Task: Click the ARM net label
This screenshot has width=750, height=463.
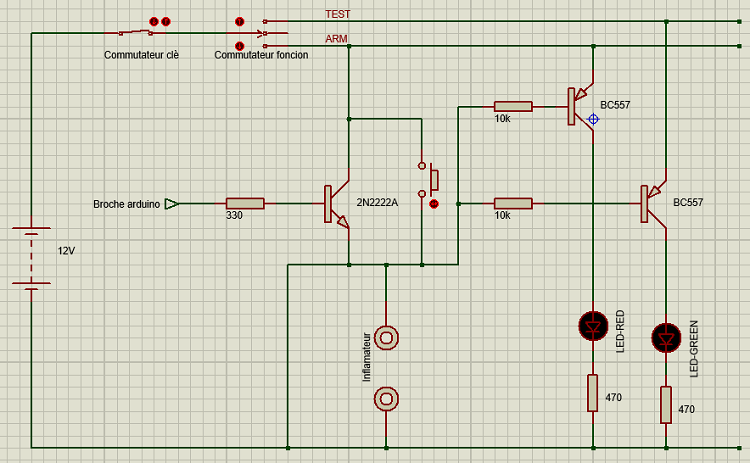Action: 336,39
